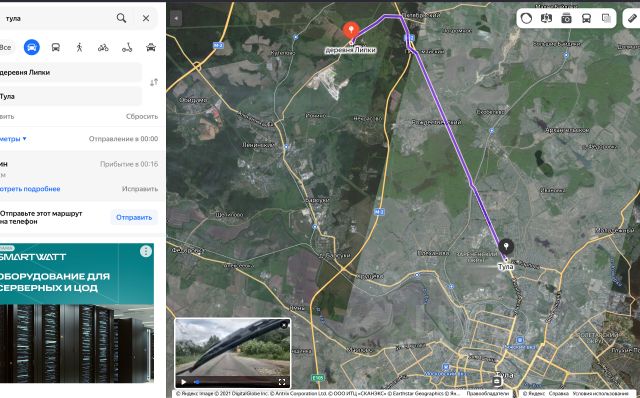Image resolution: width=640 pixels, height=398 pixels.
Task: Pick the taxi route mode
Action: coord(151,47)
